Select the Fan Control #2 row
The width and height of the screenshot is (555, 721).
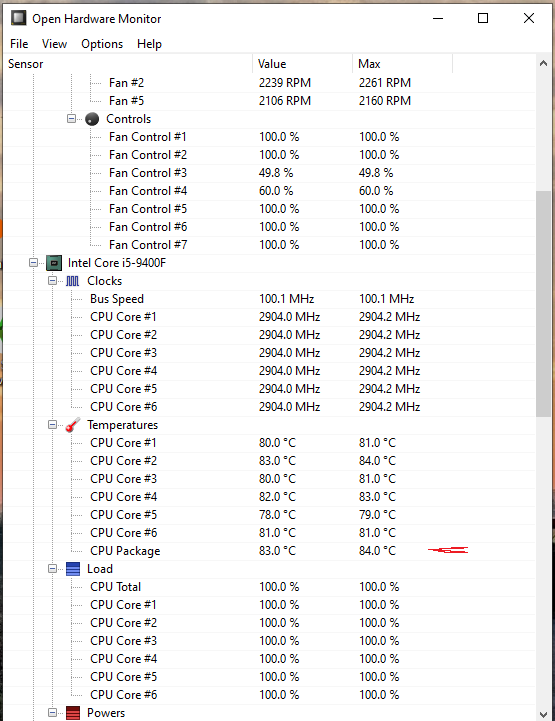269,154
